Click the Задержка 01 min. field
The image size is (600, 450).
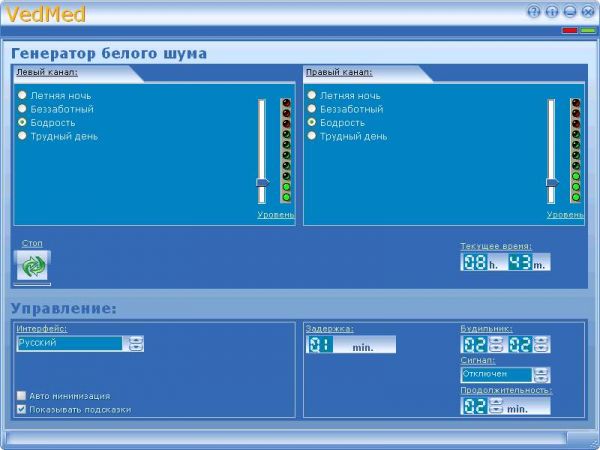pyautogui.click(x=351, y=344)
